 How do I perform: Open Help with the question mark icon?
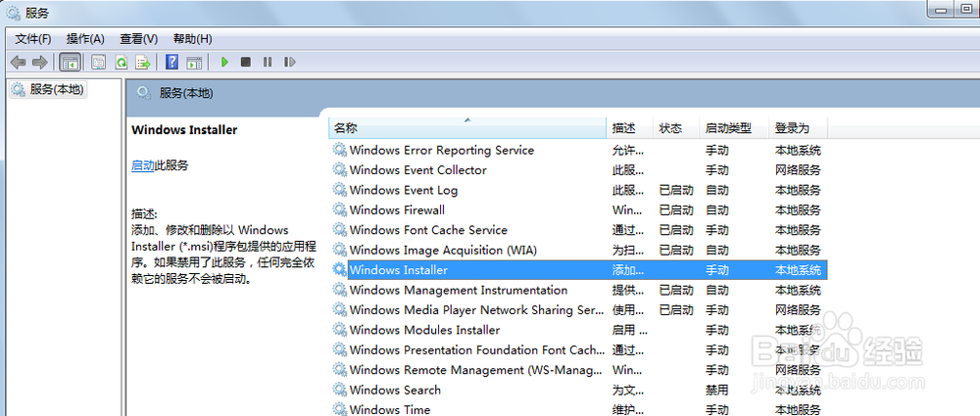coord(171,63)
